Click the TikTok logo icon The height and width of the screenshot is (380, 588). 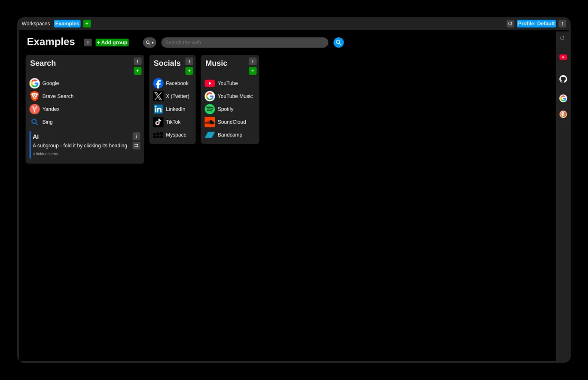(158, 122)
